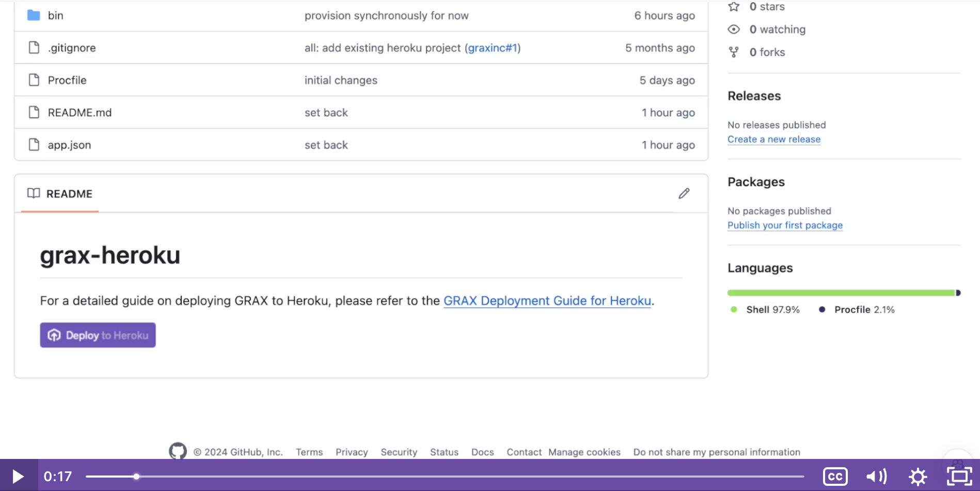Toggle fullscreen video playback
Screen dimensions: 980x491
pos(959,476)
